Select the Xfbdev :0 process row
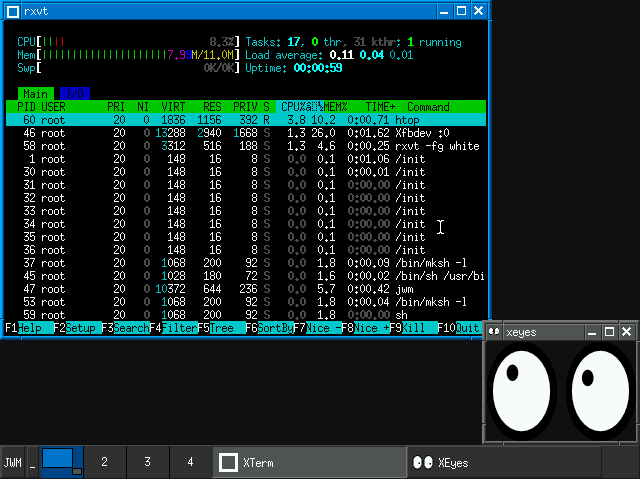640x479 pixels. 246,133
